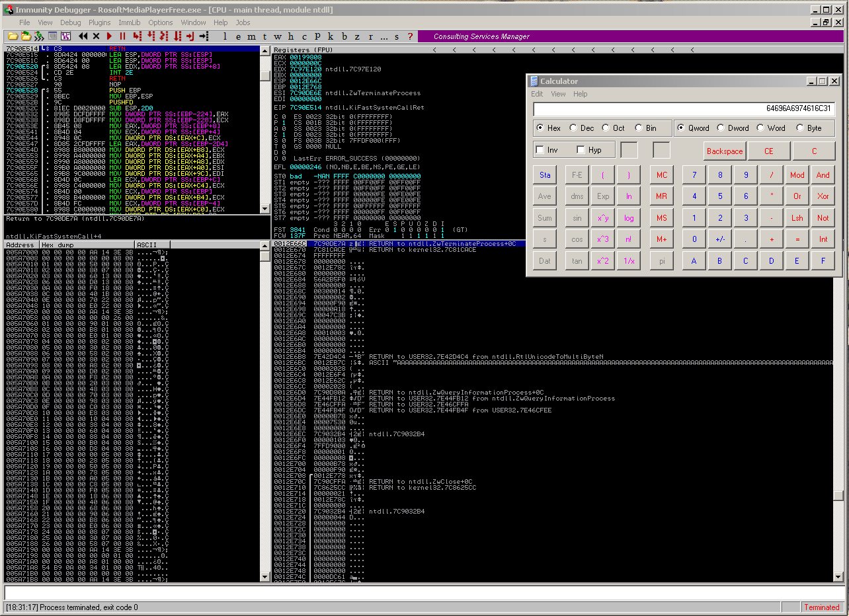This screenshot has height=616, width=849.
Task: Click the Registers (FPU) header bar
Action: point(557,50)
